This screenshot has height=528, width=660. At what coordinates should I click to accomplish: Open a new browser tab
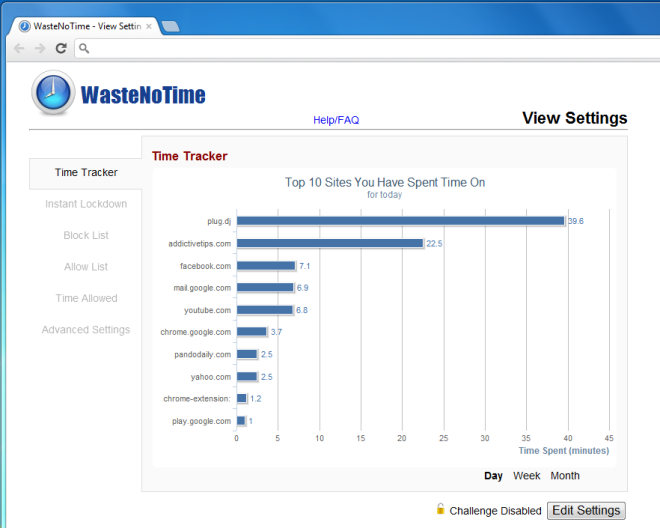tap(170, 26)
